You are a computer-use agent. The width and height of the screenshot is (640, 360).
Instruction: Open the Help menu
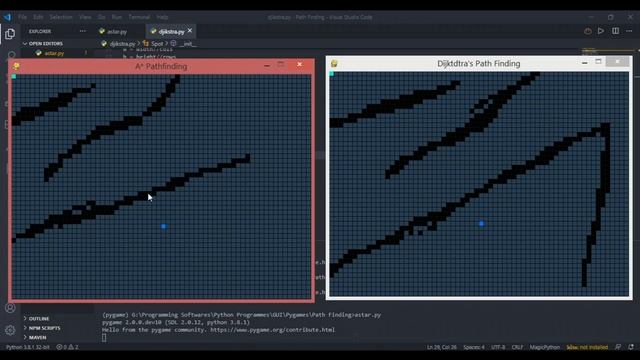pos(162,17)
